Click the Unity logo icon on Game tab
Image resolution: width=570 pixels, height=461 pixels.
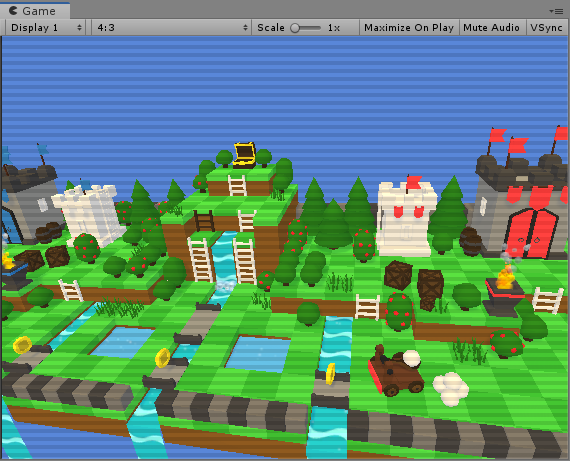tap(13, 11)
